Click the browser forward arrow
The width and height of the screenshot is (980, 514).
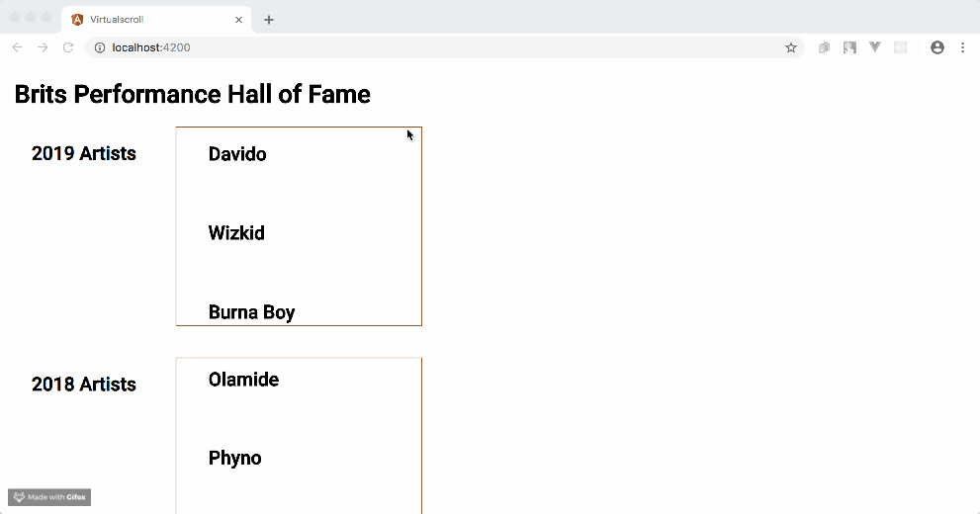click(43, 47)
